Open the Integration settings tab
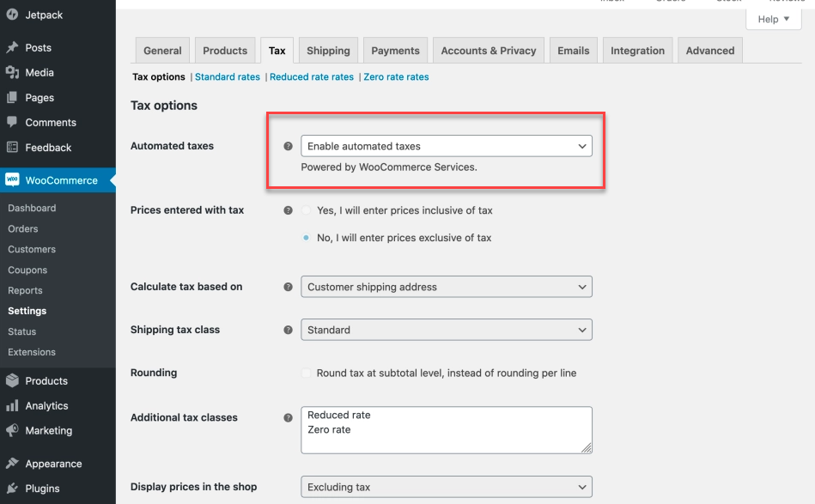 click(638, 51)
